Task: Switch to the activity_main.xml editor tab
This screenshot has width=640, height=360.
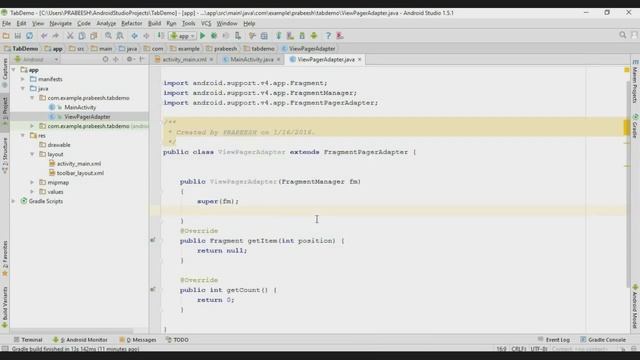Action: (184, 60)
